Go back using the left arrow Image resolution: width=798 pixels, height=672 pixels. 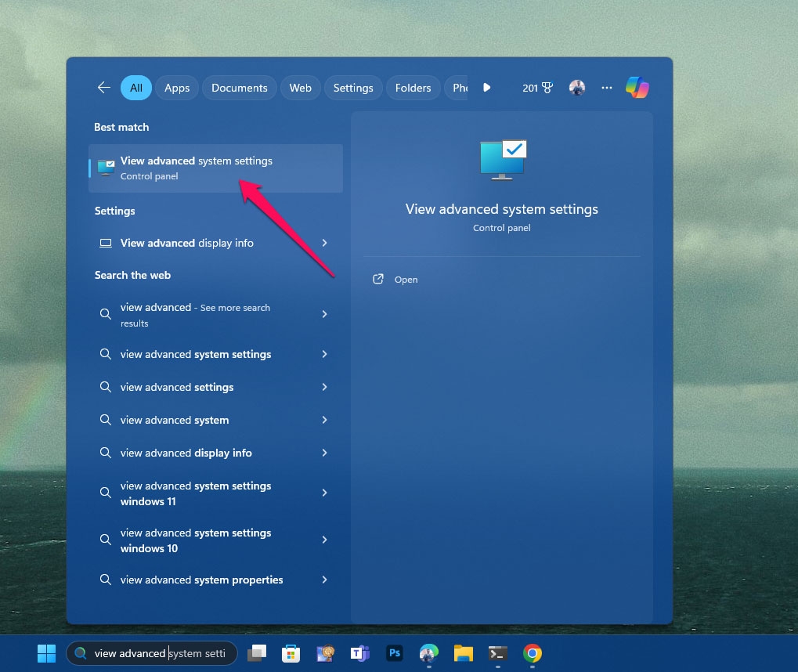tap(104, 88)
